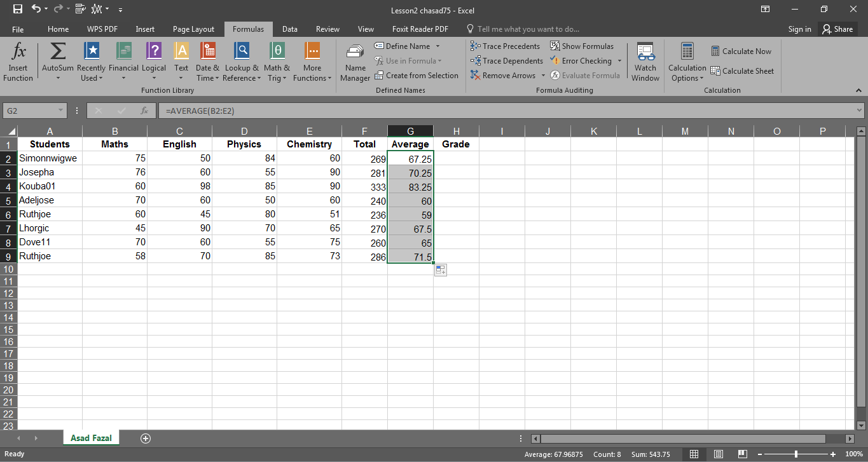This screenshot has height=462, width=868.
Task: Add a new sheet with plus icon
Action: click(x=146, y=438)
